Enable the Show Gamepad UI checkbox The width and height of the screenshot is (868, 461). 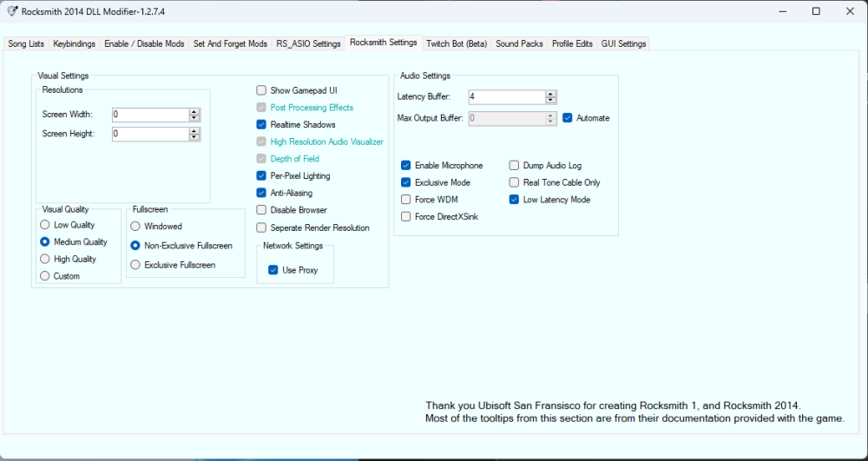click(x=261, y=90)
